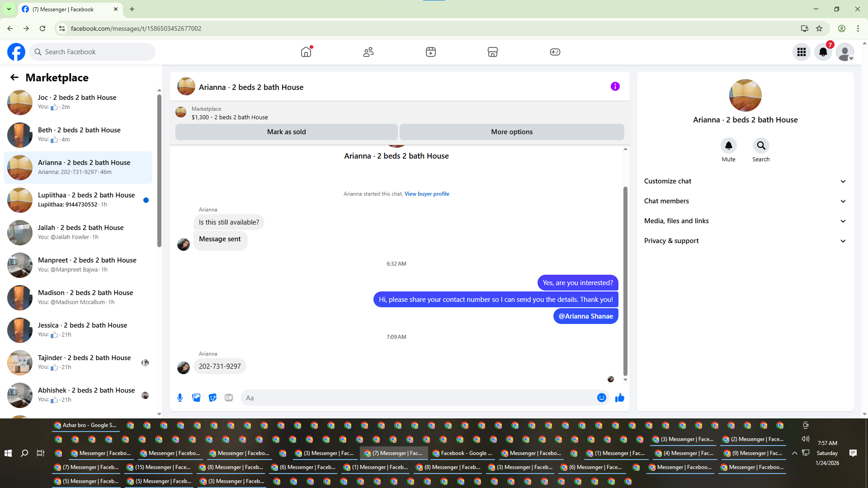Open the emoji picker in message box

tap(601, 398)
